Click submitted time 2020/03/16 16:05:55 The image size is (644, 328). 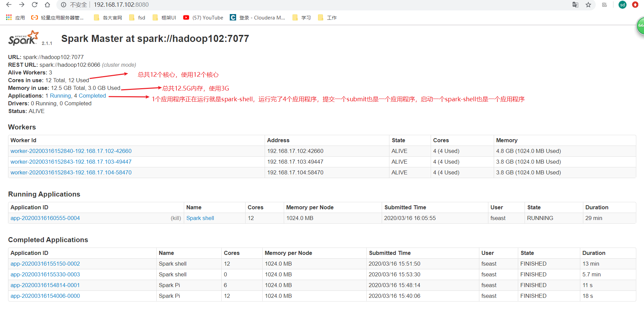point(410,218)
